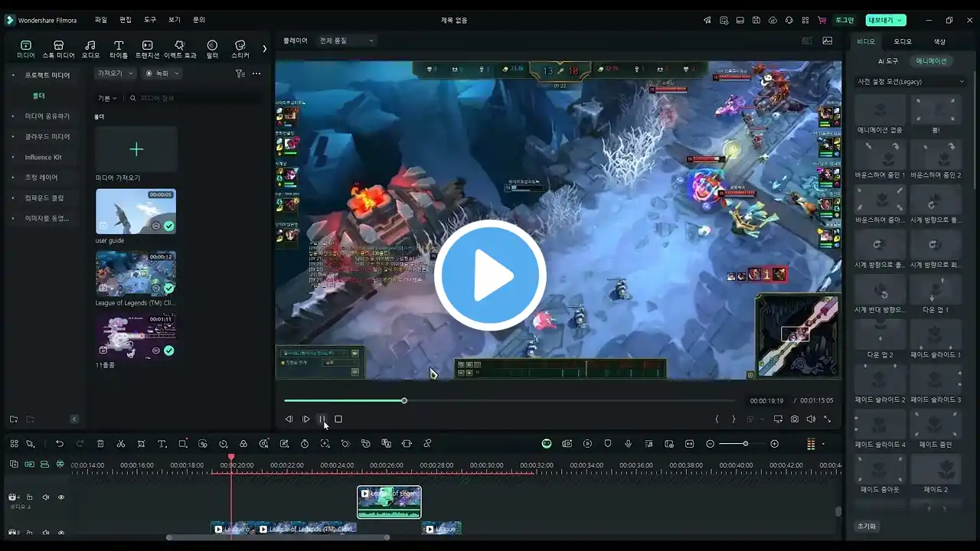Click the play button under preview

point(305,419)
